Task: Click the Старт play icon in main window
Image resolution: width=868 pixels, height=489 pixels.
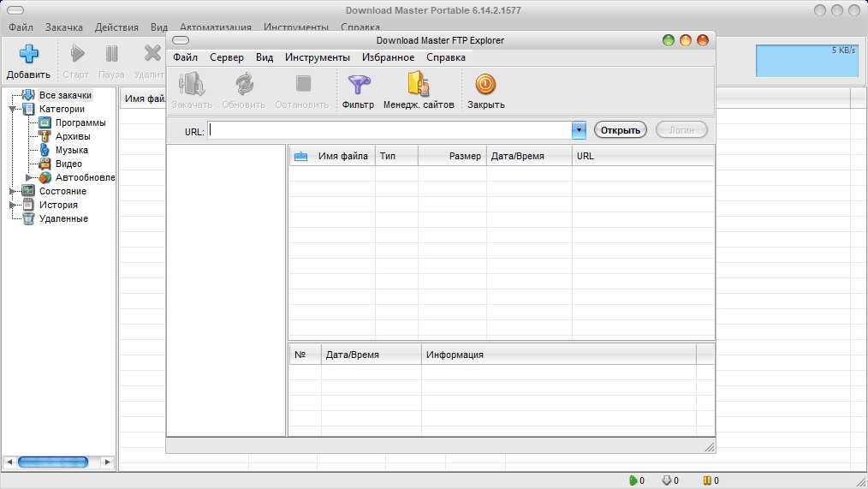Action: [78, 54]
